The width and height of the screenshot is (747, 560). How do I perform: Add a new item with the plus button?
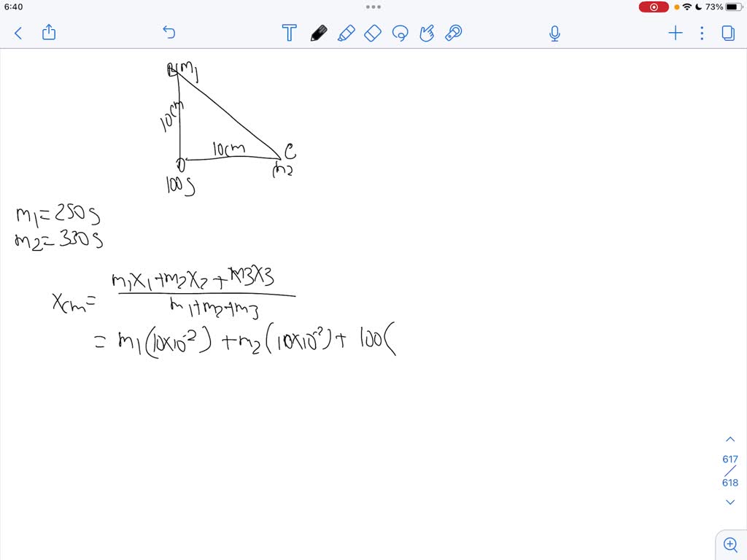(x=675, y=33)
